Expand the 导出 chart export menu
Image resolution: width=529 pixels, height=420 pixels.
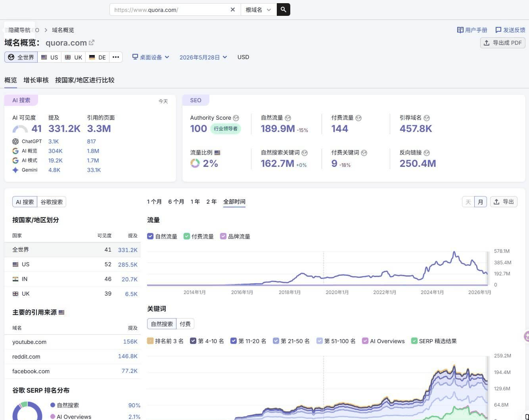click(x=504, y=202)
